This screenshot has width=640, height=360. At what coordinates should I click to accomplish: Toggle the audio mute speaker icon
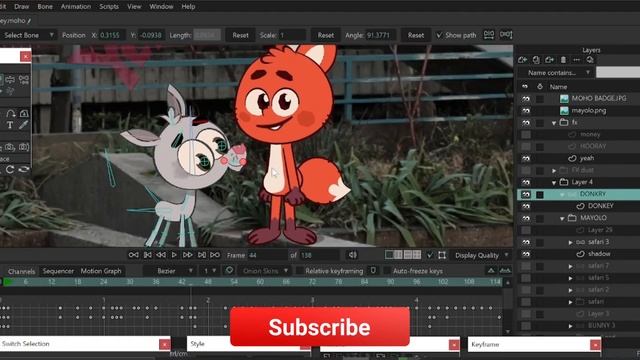(353, 255)
